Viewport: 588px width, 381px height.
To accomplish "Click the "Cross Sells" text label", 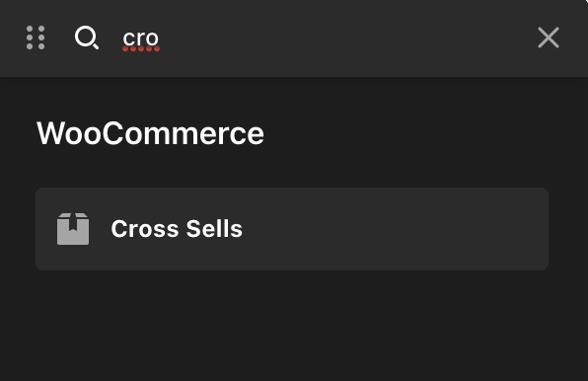I will tap(177, 229).
